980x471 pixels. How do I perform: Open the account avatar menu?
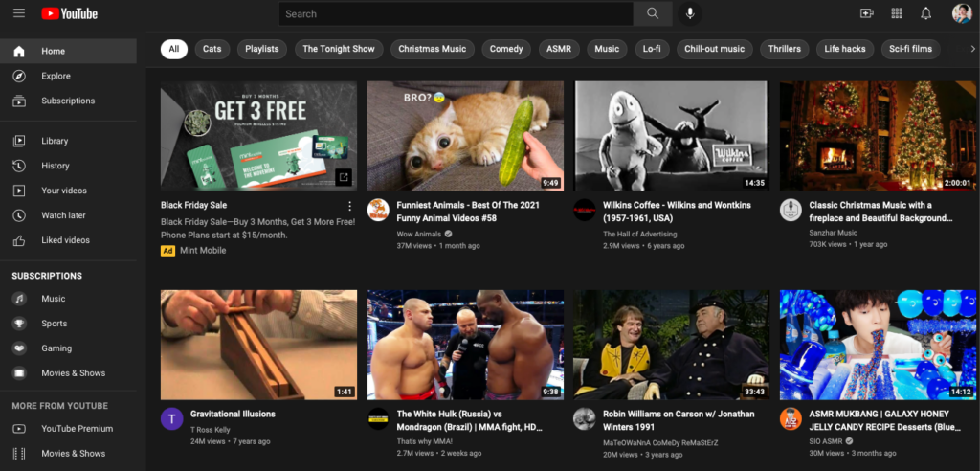[961, 13]
